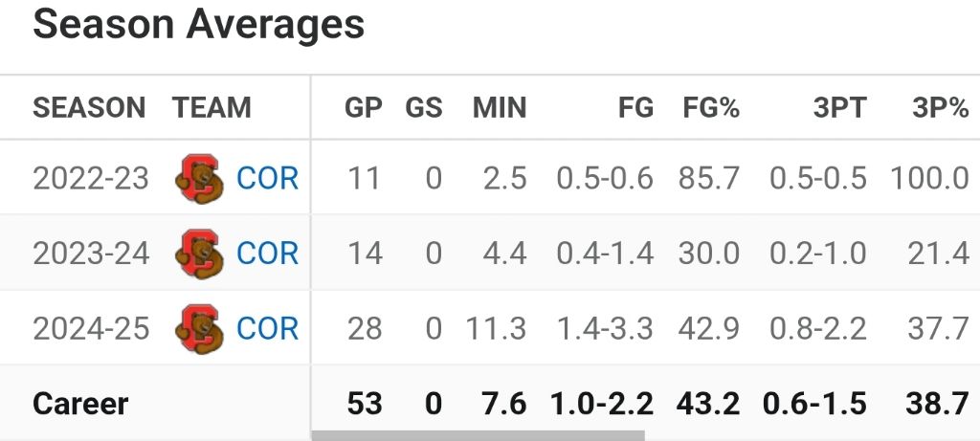
Task: Select the FG% column header
Action: tap(711, 108)
